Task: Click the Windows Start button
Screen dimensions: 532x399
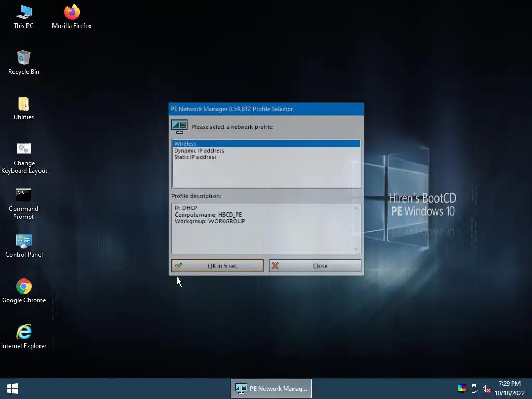Action: tap(12, 389)
